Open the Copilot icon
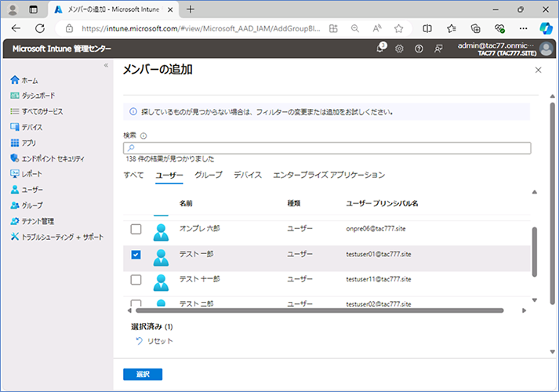 tap(546, 28)
